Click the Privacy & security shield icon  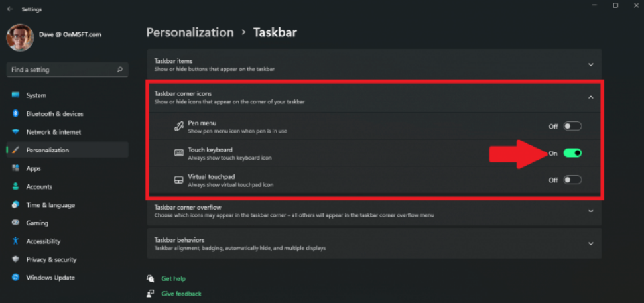tap(15, 260)
